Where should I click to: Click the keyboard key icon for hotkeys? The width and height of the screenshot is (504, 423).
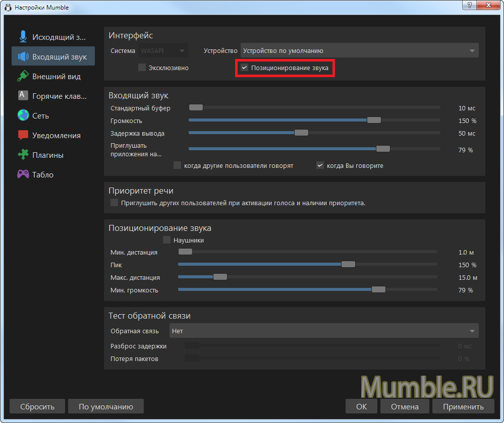23,96
